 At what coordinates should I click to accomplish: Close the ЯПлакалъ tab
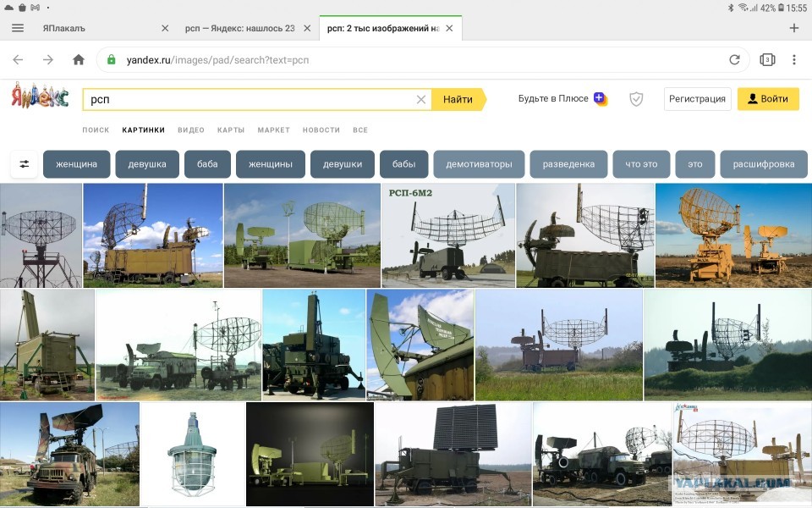[x=165, y=28]
